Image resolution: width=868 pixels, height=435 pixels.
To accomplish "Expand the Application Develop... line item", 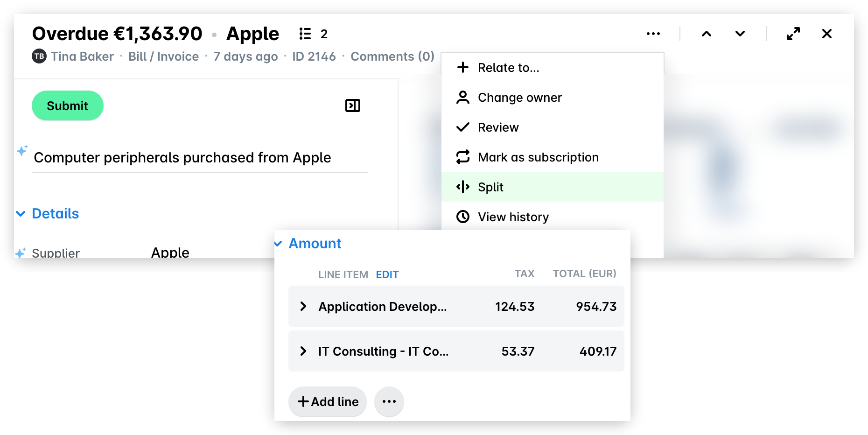I will point(303,306).
